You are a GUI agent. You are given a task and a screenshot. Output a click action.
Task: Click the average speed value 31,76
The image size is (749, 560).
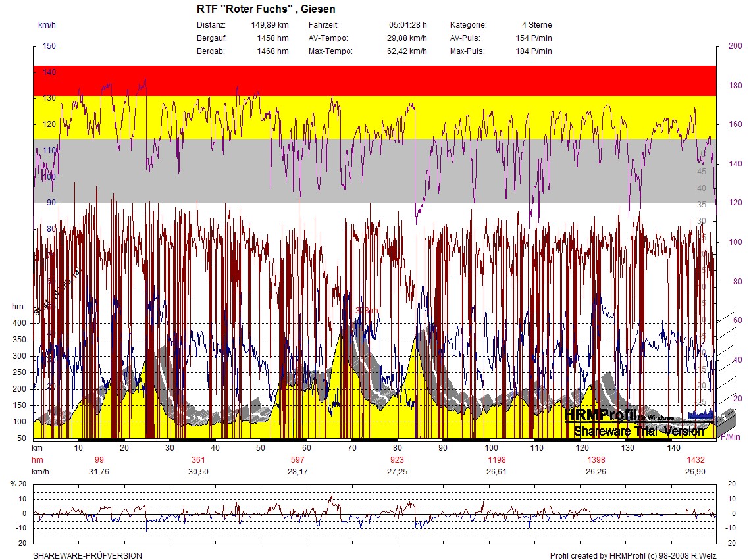point(99,472)
